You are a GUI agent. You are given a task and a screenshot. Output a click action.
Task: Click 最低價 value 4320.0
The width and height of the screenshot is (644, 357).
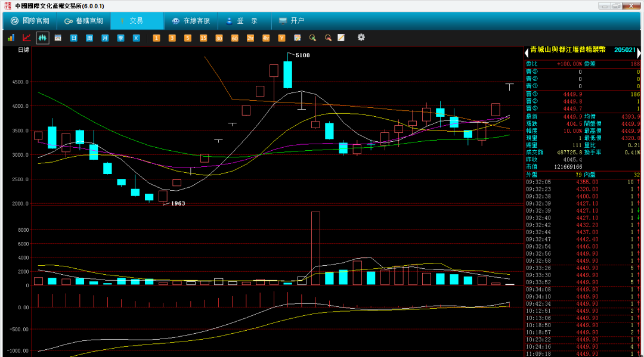pos(630,138)
